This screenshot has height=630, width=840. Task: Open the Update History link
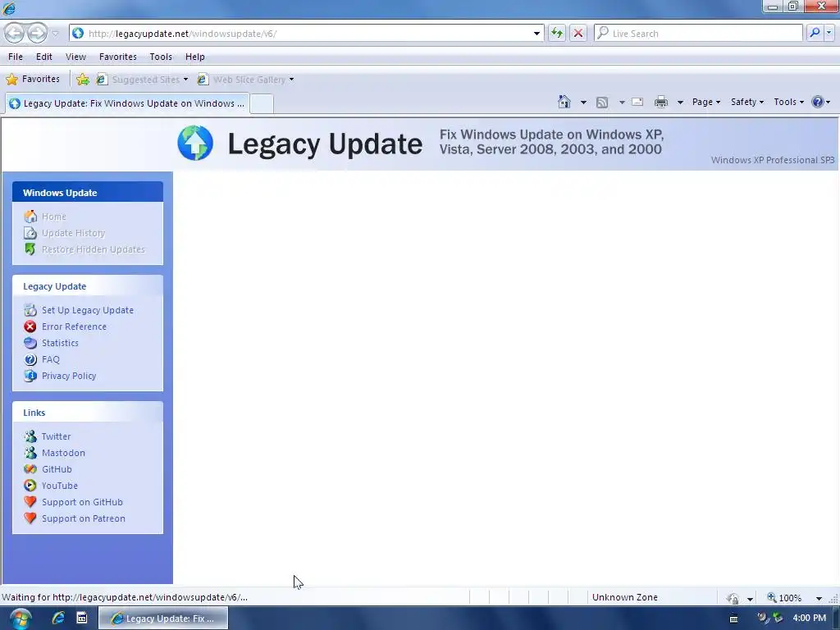[x=73, y=233]
